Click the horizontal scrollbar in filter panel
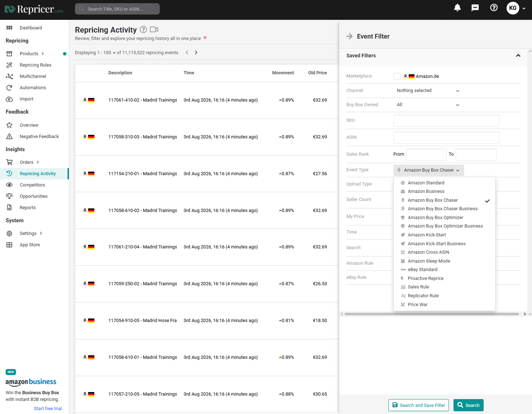The width and height of the screenshot is (532, 414). click(x=432, y=314)
